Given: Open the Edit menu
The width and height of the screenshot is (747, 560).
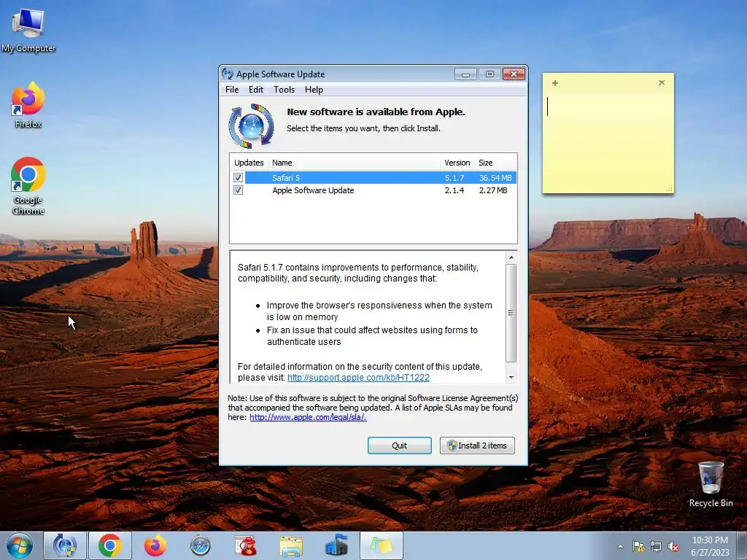Looking at the screenshot, I should [x=256, y=90].
